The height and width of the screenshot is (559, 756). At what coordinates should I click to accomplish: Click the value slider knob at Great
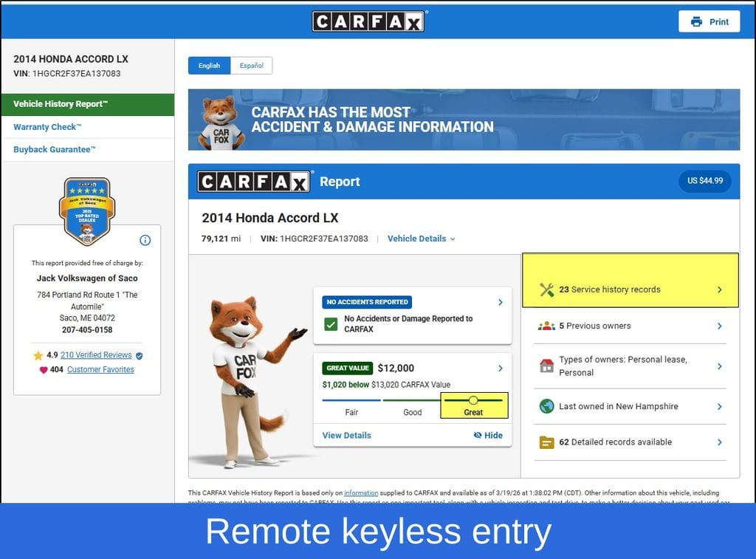click(x=473, y=400)
